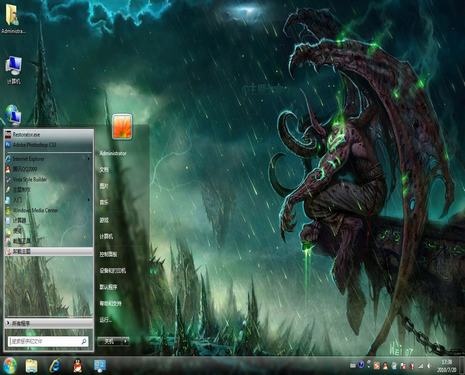Open Windows Explorer from the taskbar
The height and width of the screenshot is (375, 465).
pos(32,366)
